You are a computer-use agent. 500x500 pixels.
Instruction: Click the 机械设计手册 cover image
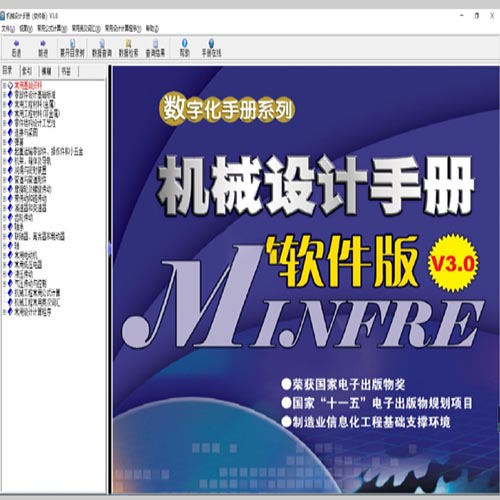coord(306,280)
